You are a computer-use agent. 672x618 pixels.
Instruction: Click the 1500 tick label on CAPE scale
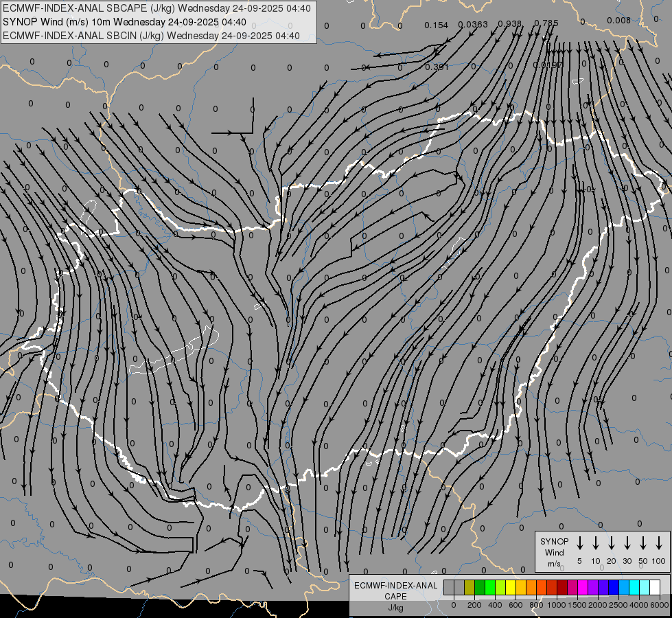click(x=577, y=605)
